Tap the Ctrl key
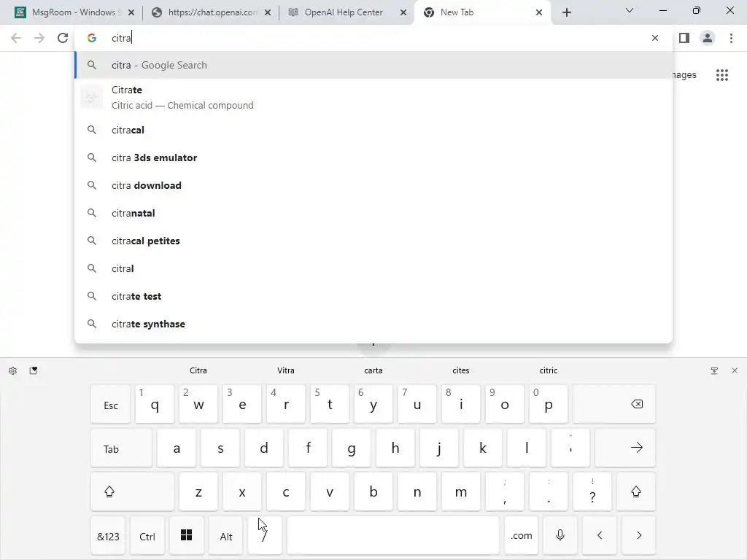Viewport: 747px width, 560px height. tap(147, 535)
